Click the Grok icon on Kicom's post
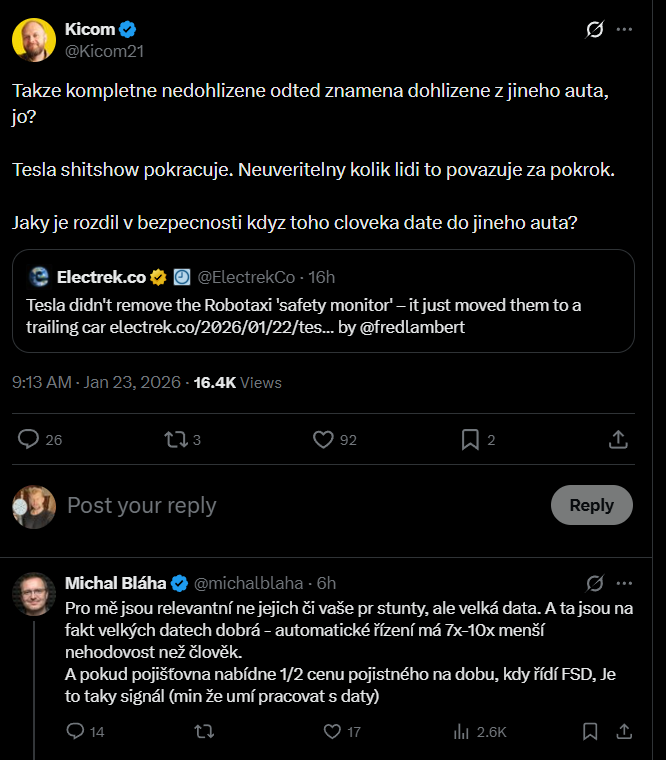666x760 pixels. [594, 30]
